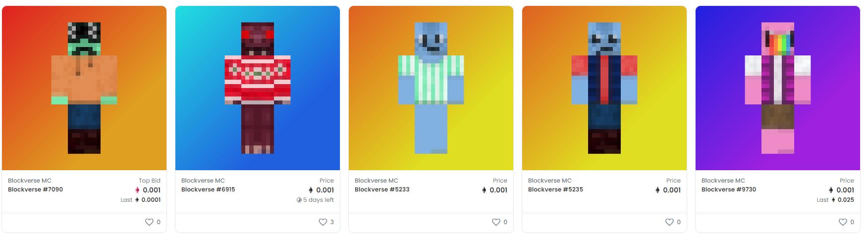868x238 pixels.
Task: Open the Blockverse #9730 title link
Action: tap(729, 190)
